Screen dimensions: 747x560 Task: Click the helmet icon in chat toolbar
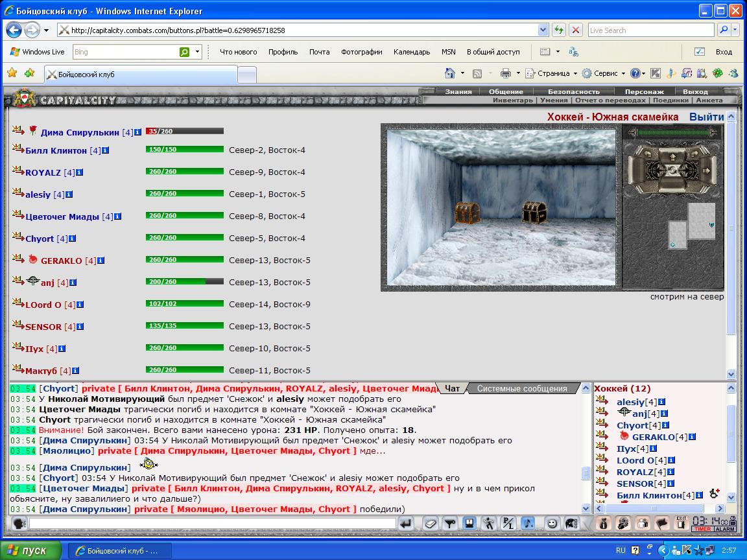tap(571, 524)
